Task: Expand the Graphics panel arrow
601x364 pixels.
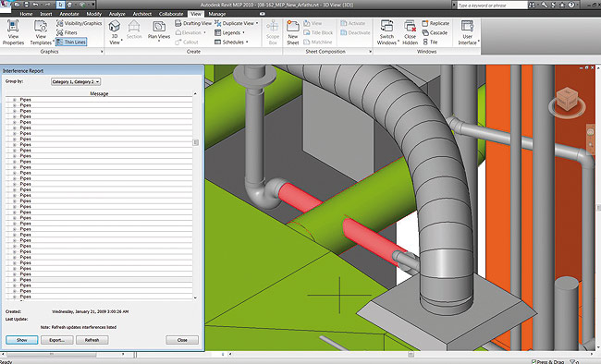Action: pos(102,52)
